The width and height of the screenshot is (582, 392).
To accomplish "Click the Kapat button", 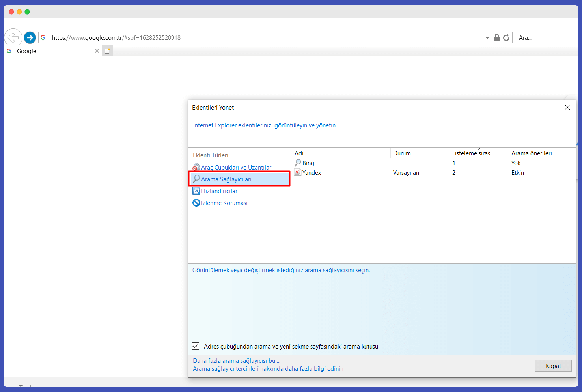I will [553, 366].
